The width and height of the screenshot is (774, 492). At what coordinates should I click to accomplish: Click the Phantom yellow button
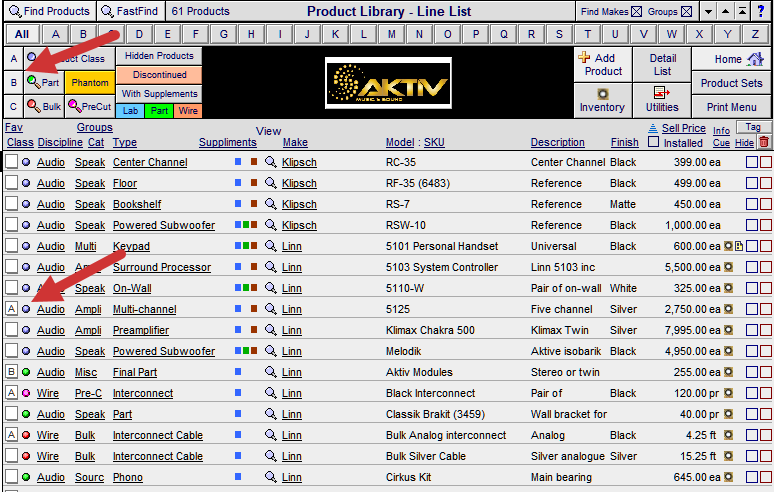click(x=90, y=82)
